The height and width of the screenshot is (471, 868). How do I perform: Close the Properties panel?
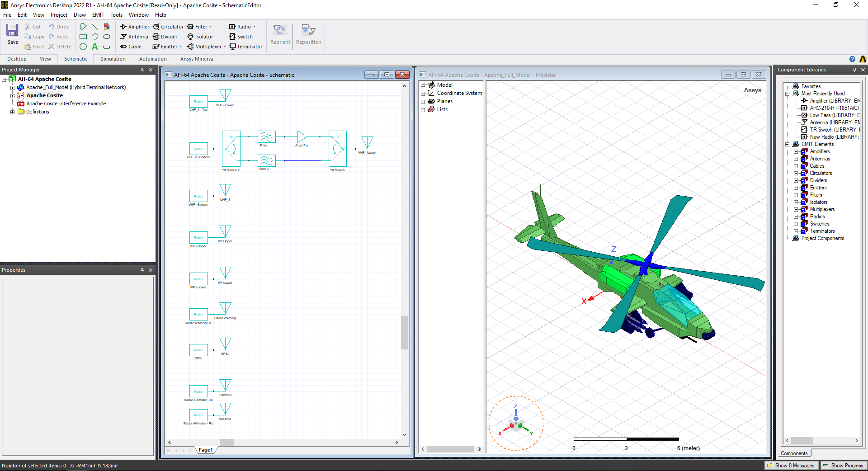click(x=151, y=270)
